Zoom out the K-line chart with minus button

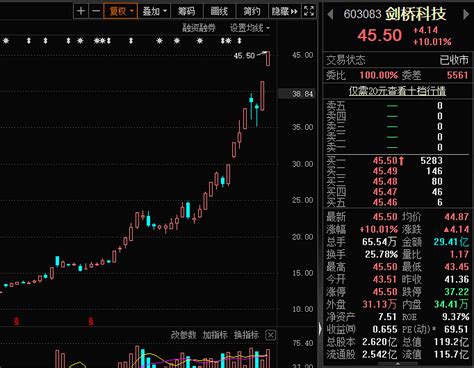pos(96,11)
